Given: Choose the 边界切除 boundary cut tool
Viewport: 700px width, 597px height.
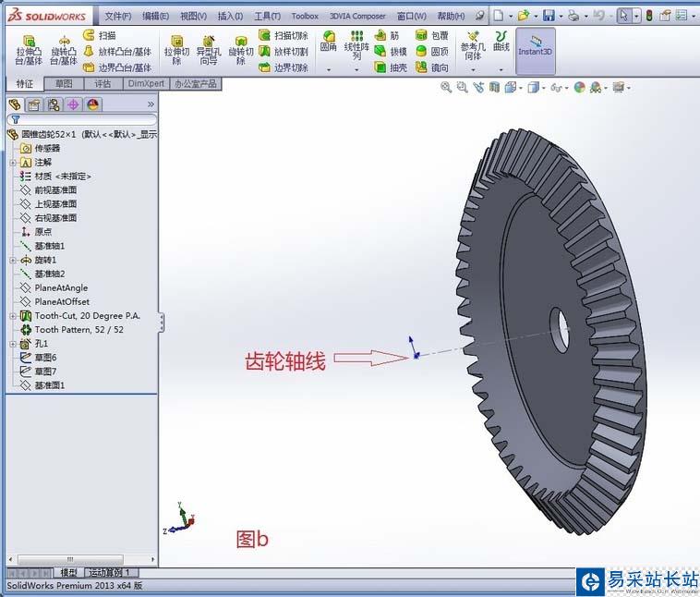Looking at the screenshot, I should pos(284,67).
